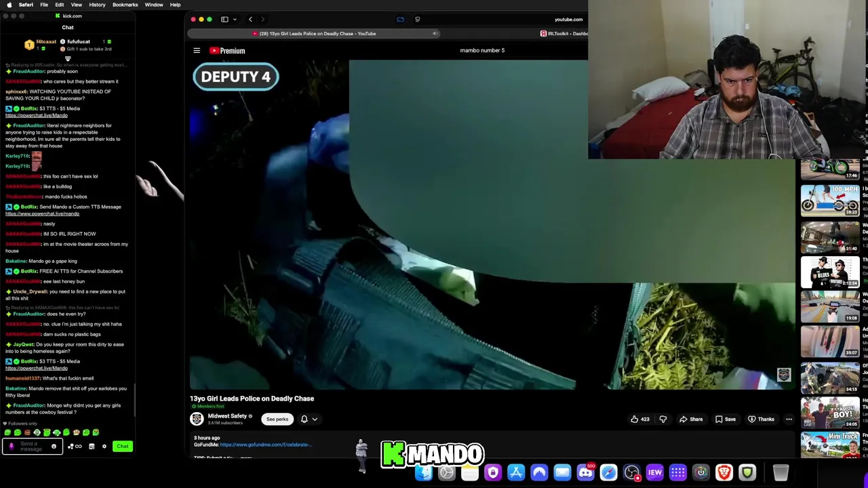Open Notes from the Dock

(x=470, y=472)
